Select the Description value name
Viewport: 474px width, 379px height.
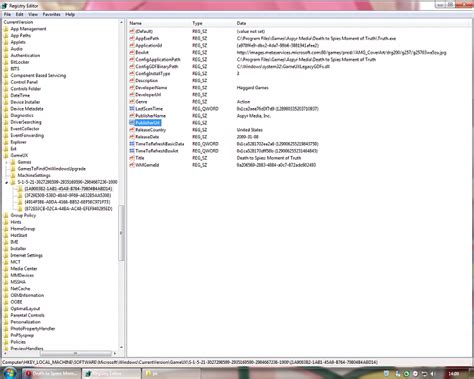pyautogui.click(x=146, y=81)
